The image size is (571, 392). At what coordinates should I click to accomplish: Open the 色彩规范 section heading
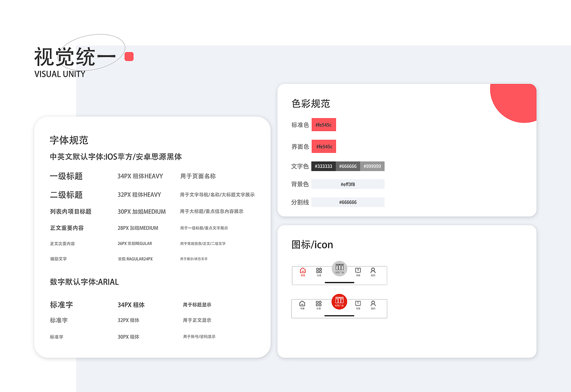click(311, 103)
